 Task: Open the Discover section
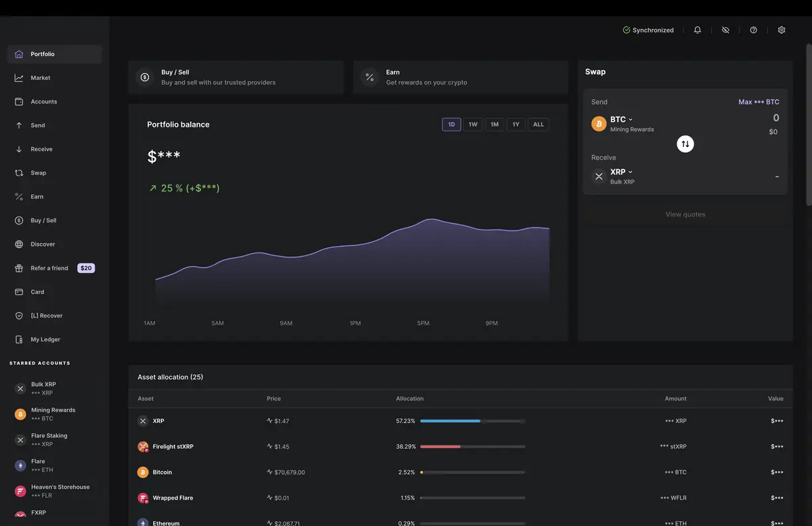43,243
